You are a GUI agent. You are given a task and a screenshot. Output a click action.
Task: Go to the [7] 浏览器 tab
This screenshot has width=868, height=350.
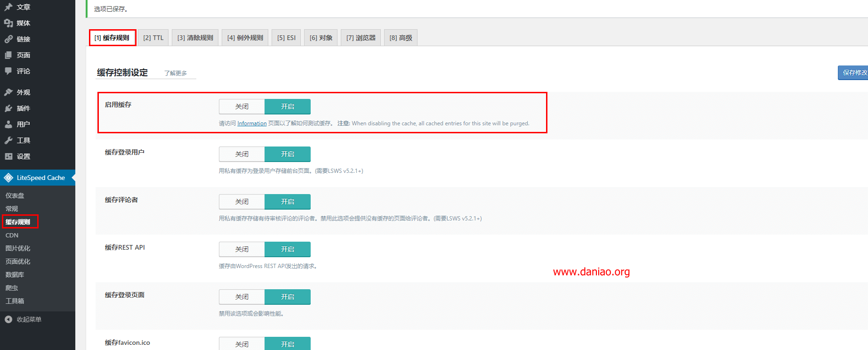(361, 38)
